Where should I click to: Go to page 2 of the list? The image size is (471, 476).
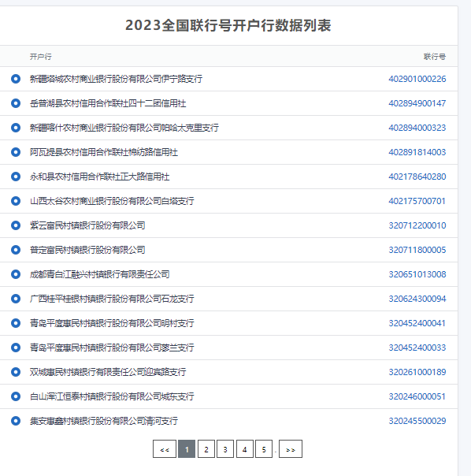206,449
